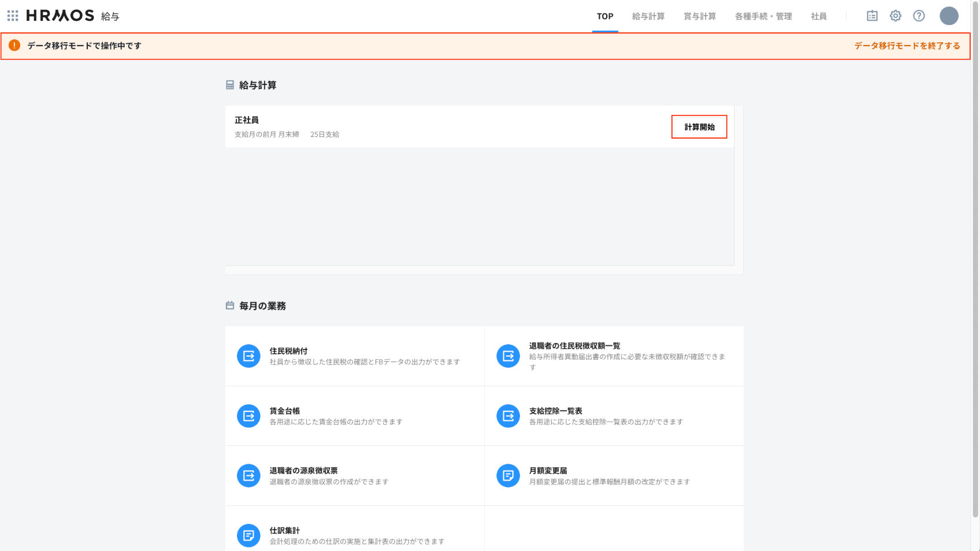Open the settings gear icon

point(895,16)
